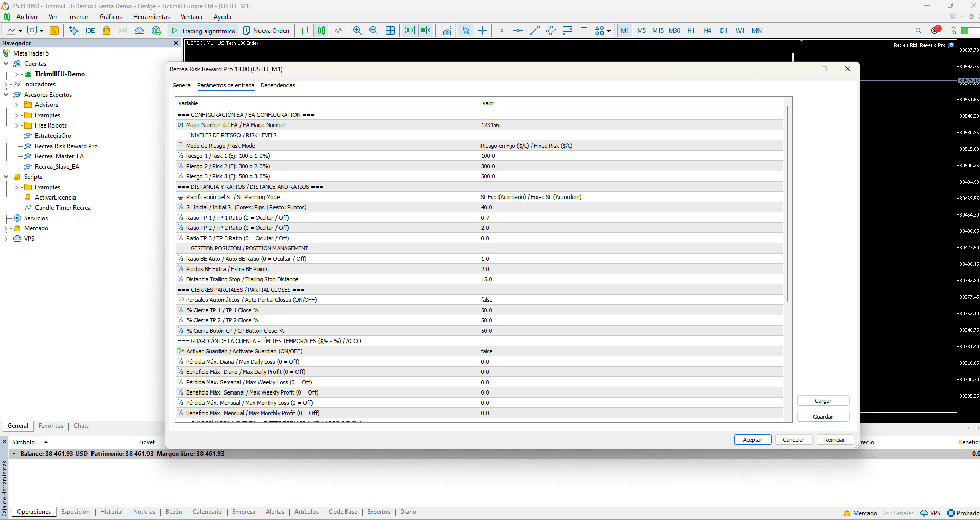
Task: Take a chart screenshot with camera icon
Action: pos(446,31)
